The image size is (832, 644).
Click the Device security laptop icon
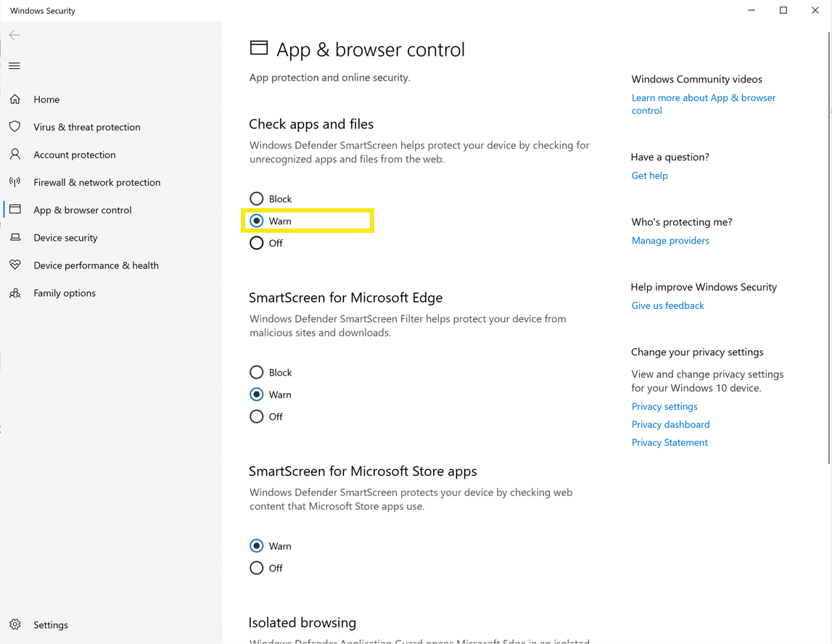click(x=15, y=237)
